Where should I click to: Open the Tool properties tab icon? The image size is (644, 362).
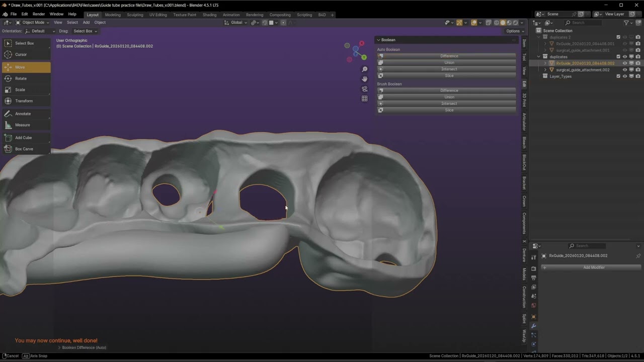coord(534,257)
